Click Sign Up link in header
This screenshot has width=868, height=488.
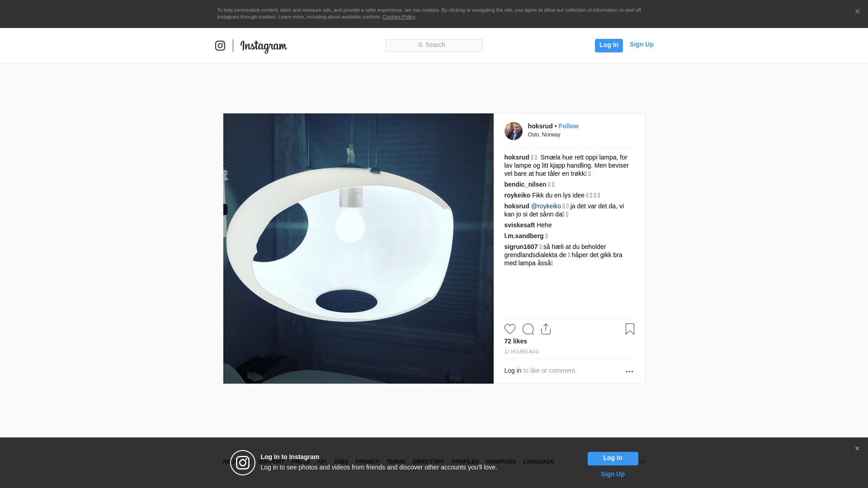point(641,44)
